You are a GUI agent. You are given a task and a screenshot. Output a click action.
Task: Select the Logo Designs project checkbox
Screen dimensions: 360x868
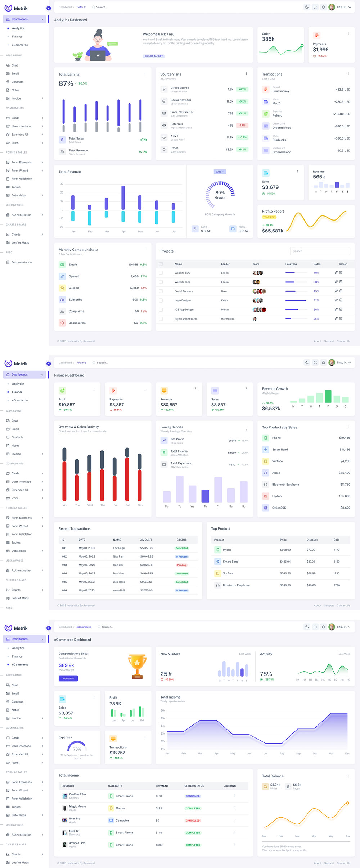[x=161, y=300]
